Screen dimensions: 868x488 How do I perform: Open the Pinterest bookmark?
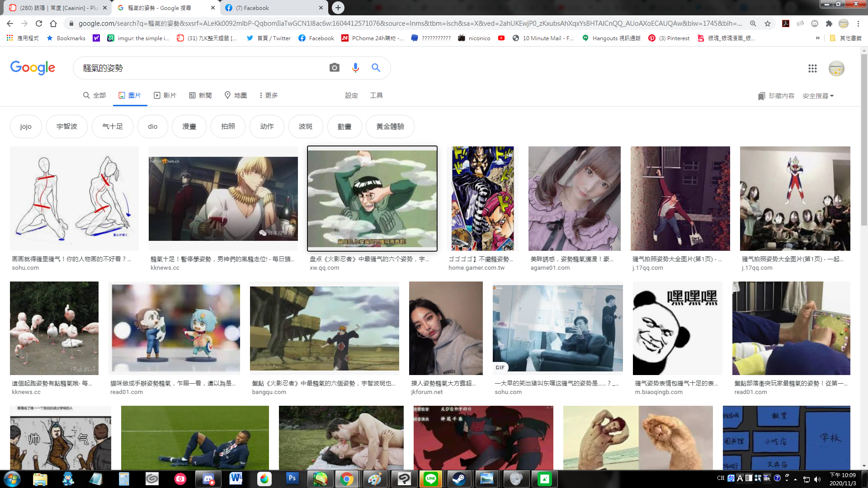point(669,38)
